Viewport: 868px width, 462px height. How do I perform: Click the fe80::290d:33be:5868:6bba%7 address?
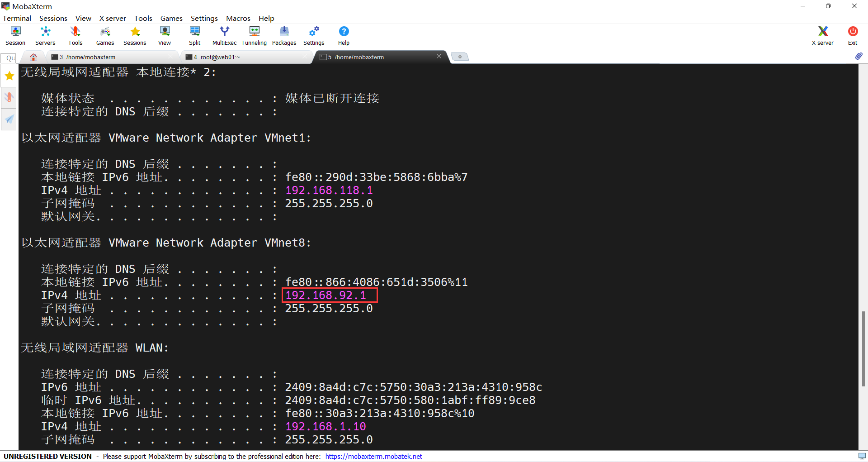click(376, 177)
